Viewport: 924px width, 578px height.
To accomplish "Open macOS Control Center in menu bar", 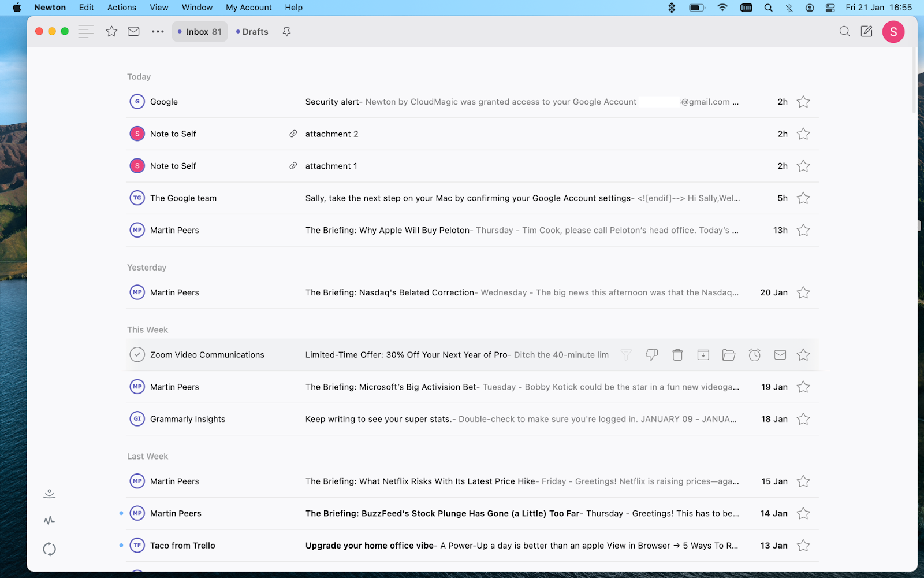I will (830, 8).
